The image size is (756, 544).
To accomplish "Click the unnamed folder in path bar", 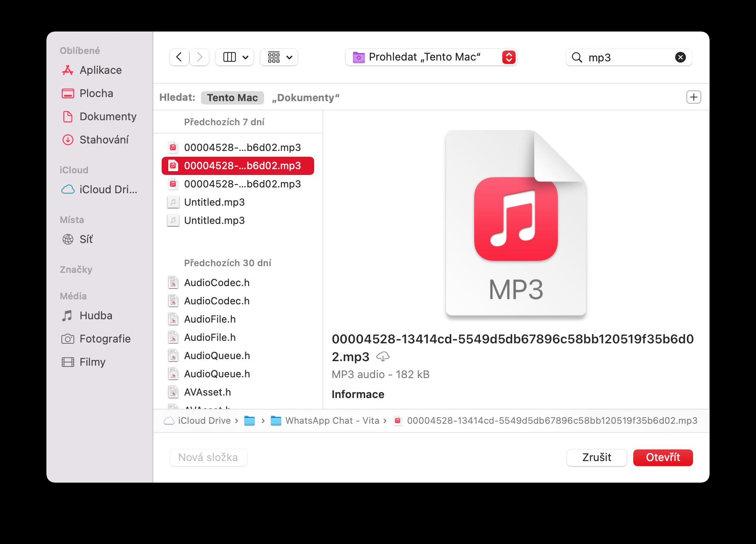I will (x=250, y=420).
